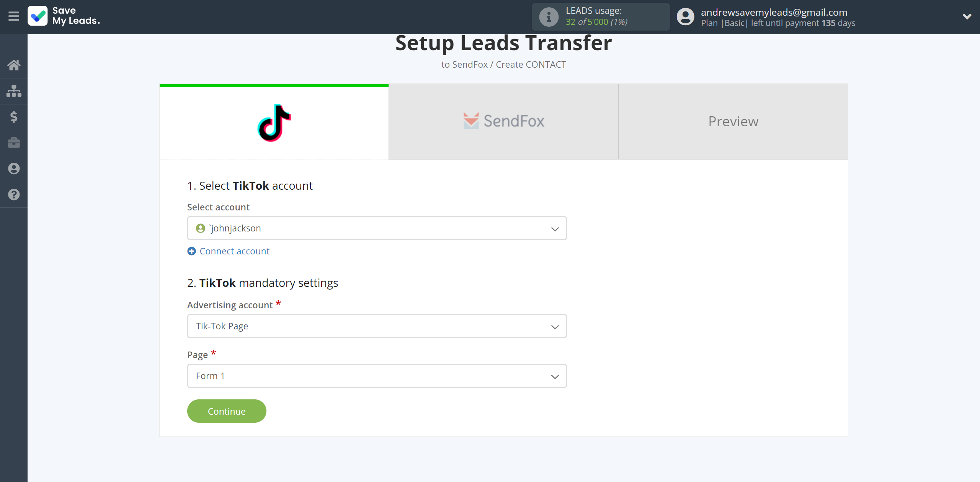Viewport: 980px width, 482px height.
Task: Click the help question mark icon
Action: (x=14, y=194)
